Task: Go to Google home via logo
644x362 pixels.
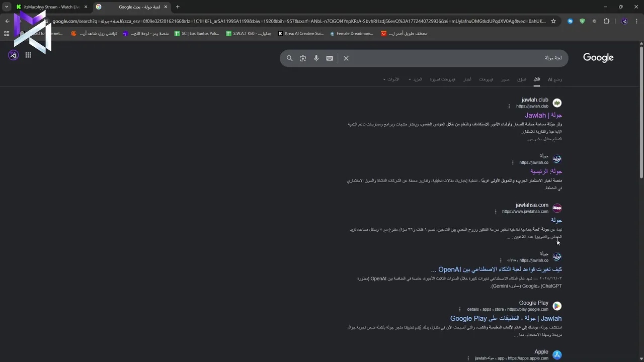Action: tap(598, 58)
